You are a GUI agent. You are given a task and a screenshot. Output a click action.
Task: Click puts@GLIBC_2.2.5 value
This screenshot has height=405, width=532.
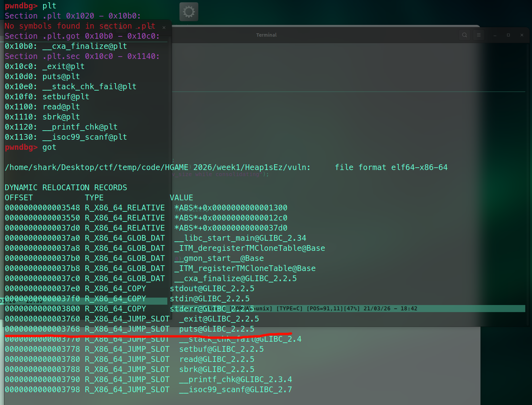[217, 329]
